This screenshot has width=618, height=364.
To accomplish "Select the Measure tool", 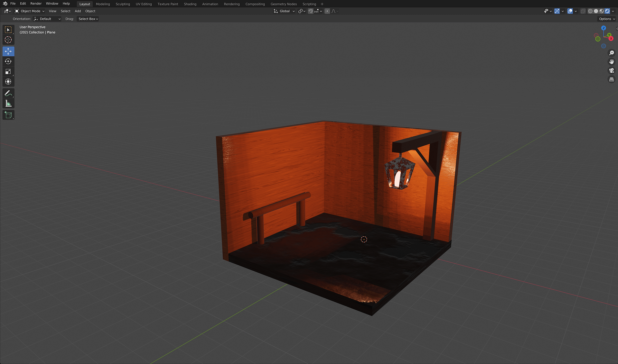I will 8,104.
